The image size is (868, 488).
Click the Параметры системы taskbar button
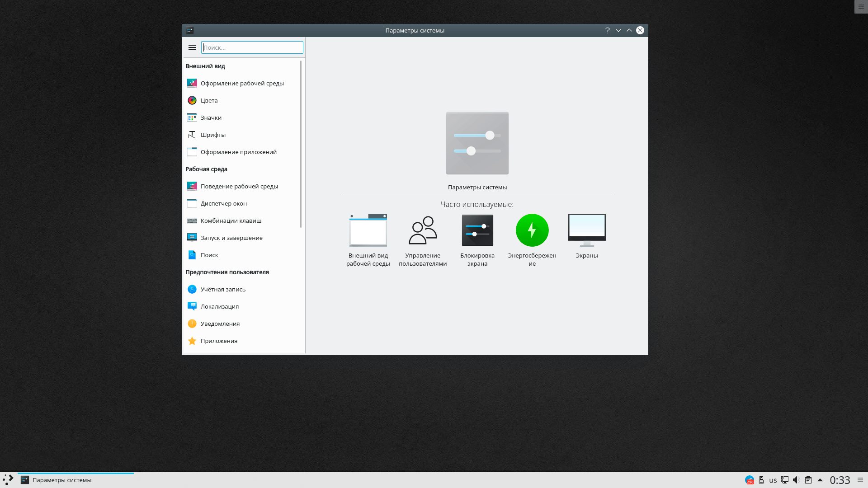pyautogui.click(x=62, y=480)
